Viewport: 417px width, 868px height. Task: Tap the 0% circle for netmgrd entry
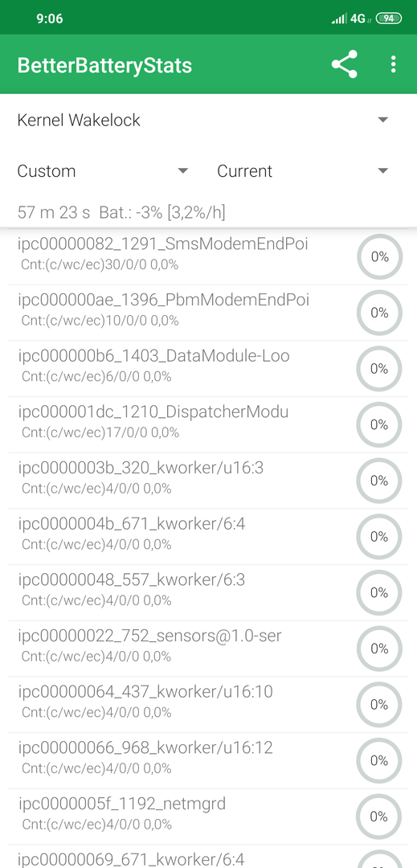point(379,817)
